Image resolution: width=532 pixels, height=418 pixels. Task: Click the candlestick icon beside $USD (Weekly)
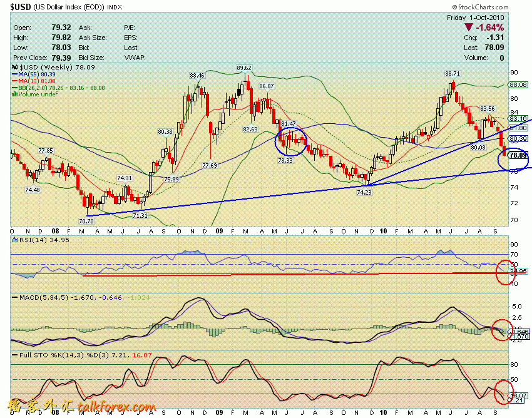15,67
